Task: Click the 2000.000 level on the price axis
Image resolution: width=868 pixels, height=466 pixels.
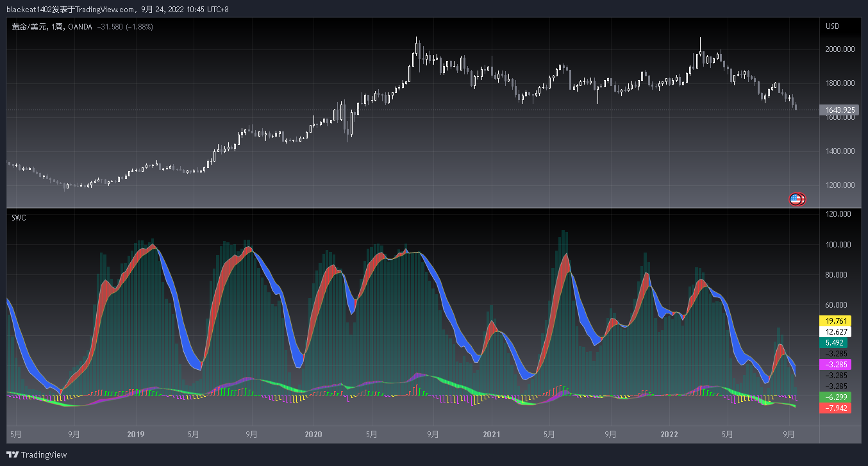Action: (840, 49)
